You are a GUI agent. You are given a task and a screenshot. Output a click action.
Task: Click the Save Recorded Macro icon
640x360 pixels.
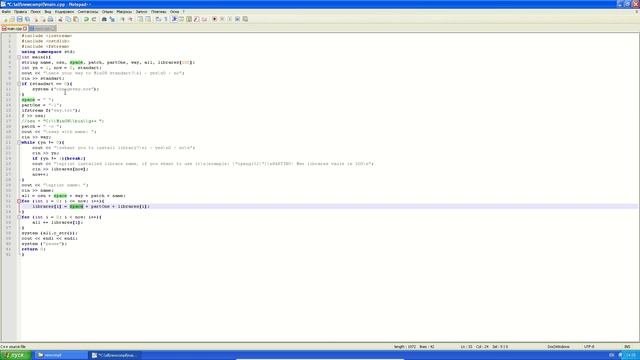[245, 19]
